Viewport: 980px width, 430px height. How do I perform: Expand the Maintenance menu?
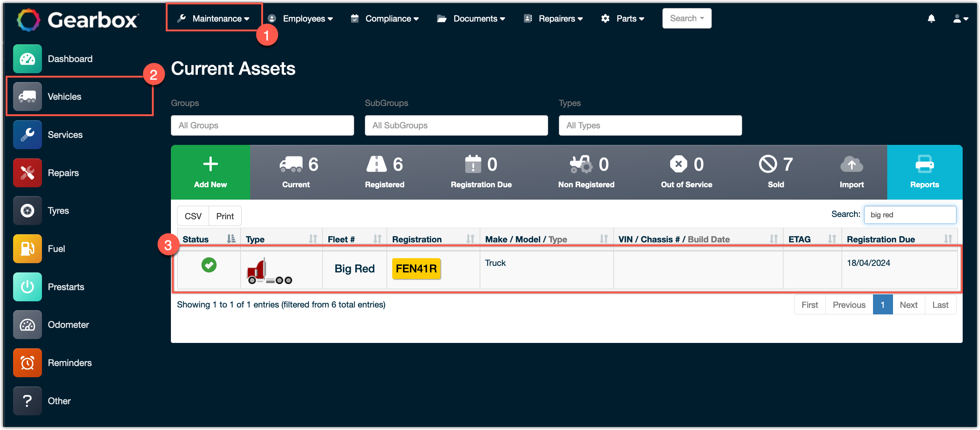[214, 18]
